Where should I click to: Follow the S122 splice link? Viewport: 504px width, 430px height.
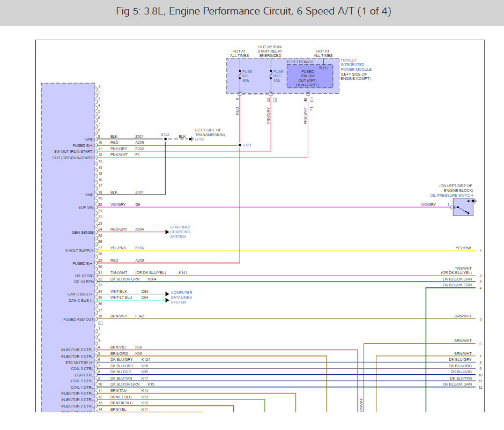(165, 135)
